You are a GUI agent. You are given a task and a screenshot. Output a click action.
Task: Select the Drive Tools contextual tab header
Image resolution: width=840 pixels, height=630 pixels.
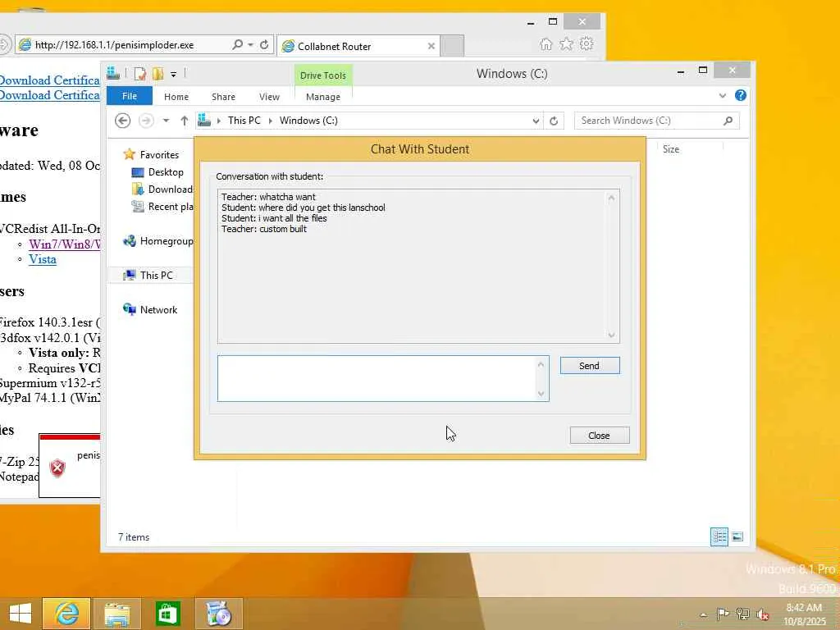point(323,75)
